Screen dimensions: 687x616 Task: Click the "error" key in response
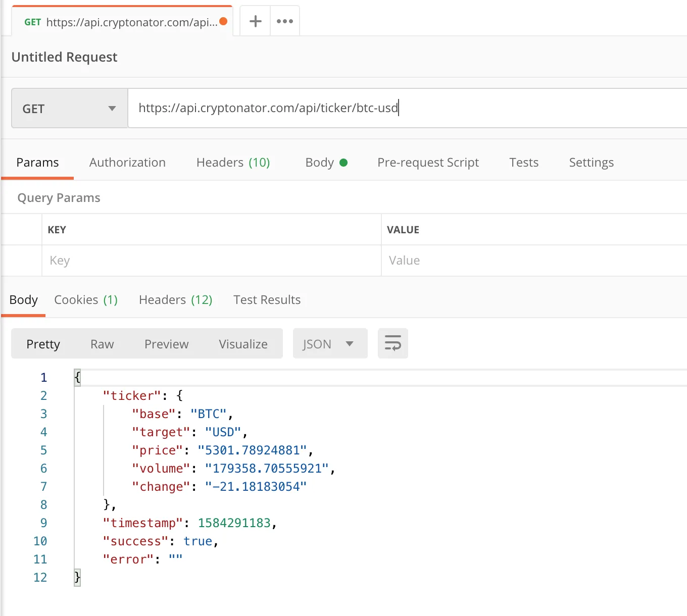[x=128, y=559]
